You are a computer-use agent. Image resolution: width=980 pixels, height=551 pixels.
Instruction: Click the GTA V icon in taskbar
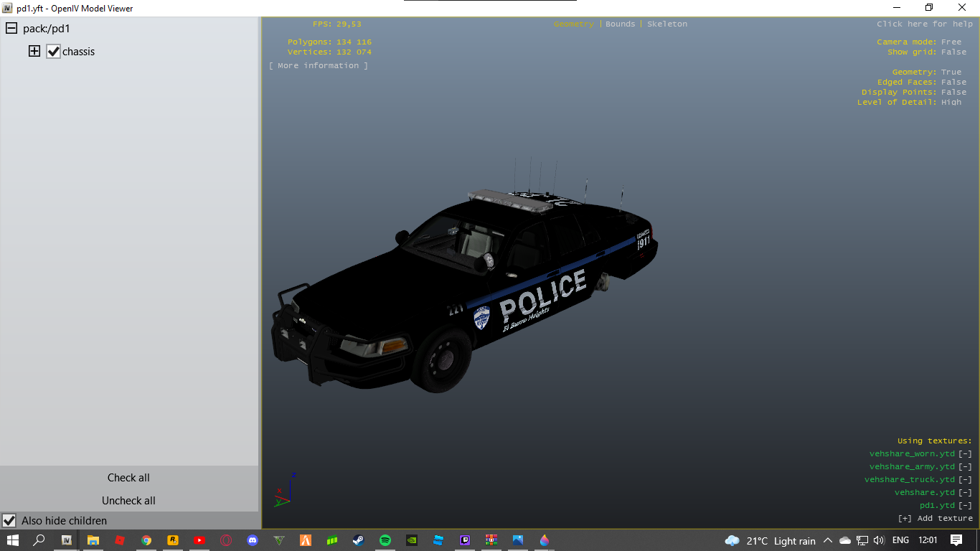pyautogui.click(x=279, y=540)
